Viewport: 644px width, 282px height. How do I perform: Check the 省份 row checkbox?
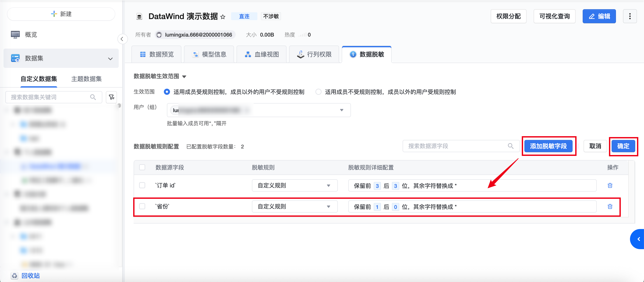click(x=142, y=206)
